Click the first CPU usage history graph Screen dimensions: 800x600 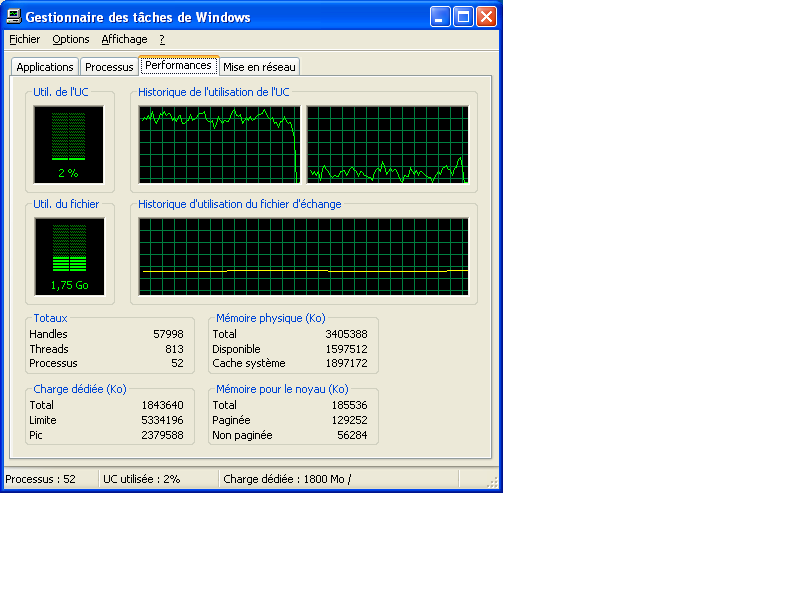219,144
